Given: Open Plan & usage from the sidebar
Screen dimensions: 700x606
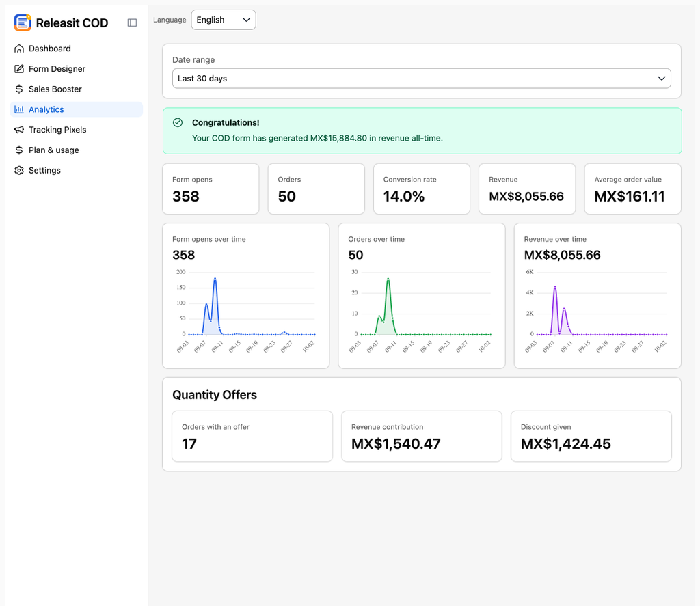Looking at the screenshot, I should [x=77, y=150].
